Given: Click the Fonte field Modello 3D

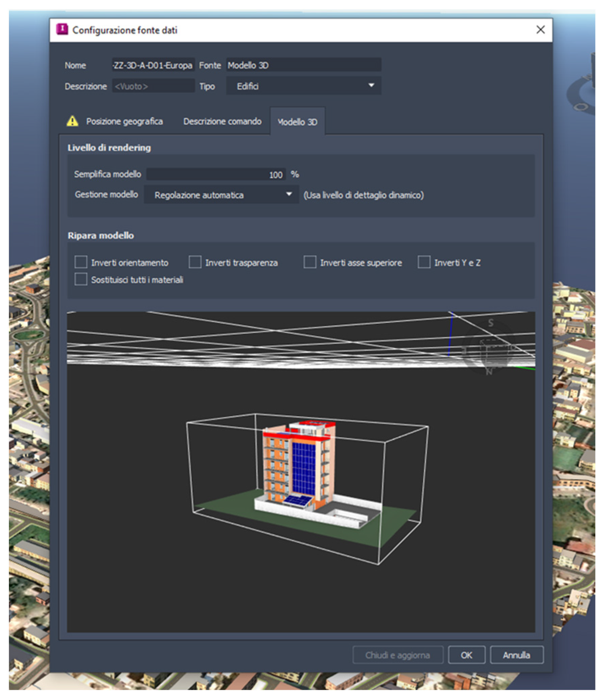Looking at the screenshot, I should 304,65.
